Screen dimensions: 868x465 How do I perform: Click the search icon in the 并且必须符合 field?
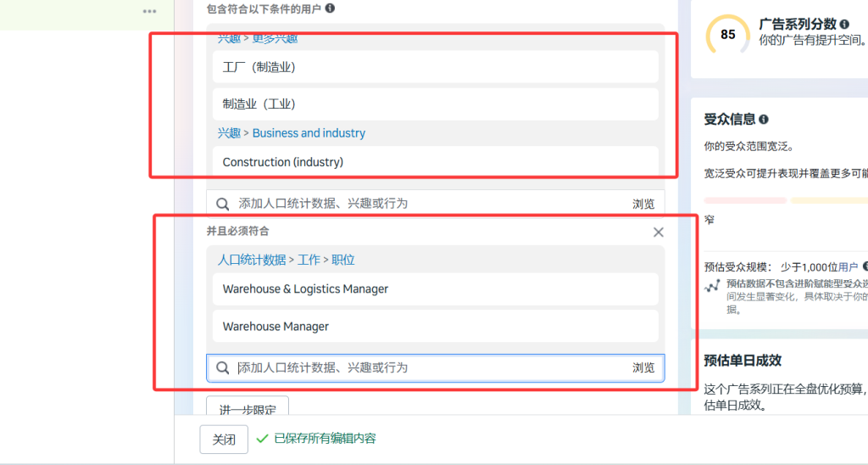223,367
